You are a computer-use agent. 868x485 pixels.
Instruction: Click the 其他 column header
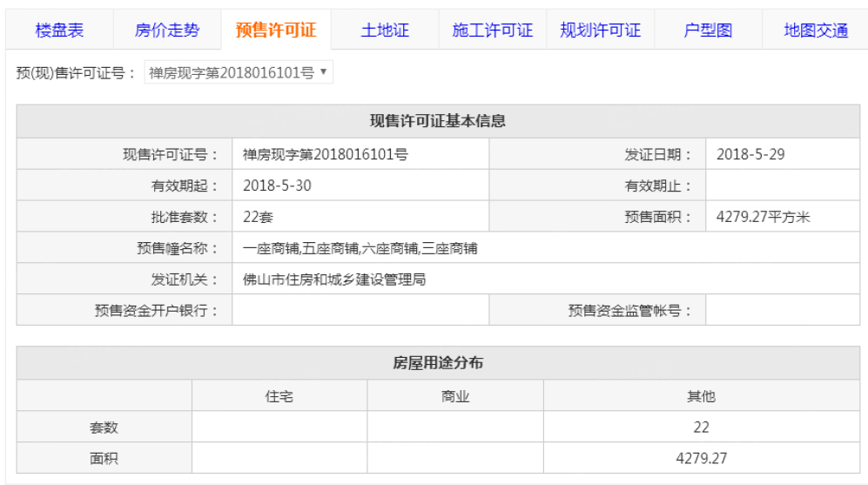click(701, 396)
